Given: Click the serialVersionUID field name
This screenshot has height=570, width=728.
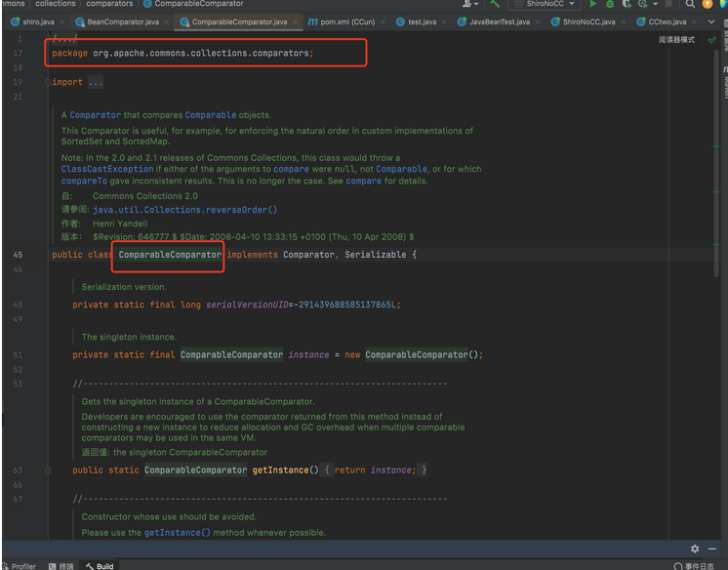Looking at the screenshot, I should 247,305.
